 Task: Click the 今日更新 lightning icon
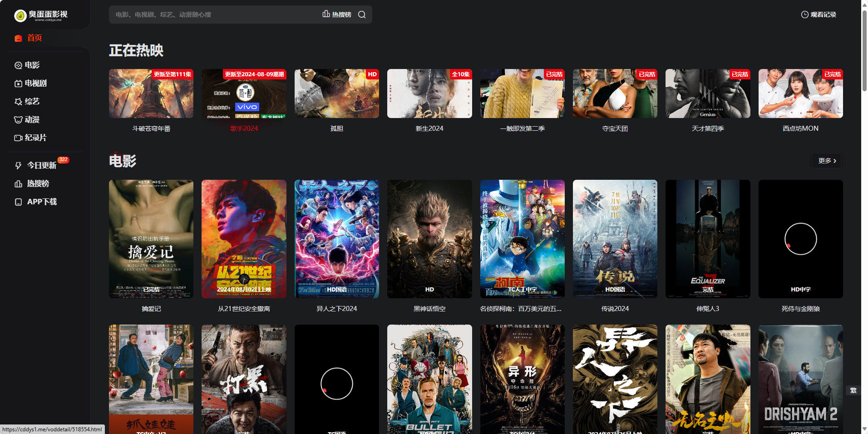pos(18,166)
